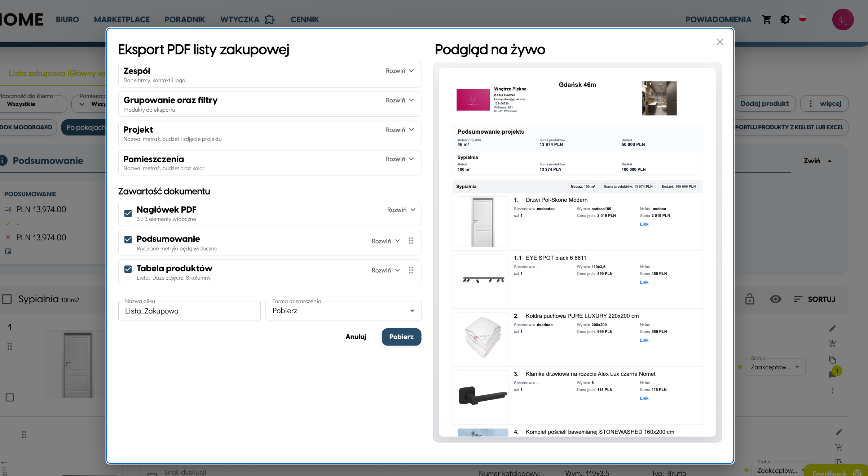Open the shopping cart icon
868x476 pixels.
click(x=767, y=19)
